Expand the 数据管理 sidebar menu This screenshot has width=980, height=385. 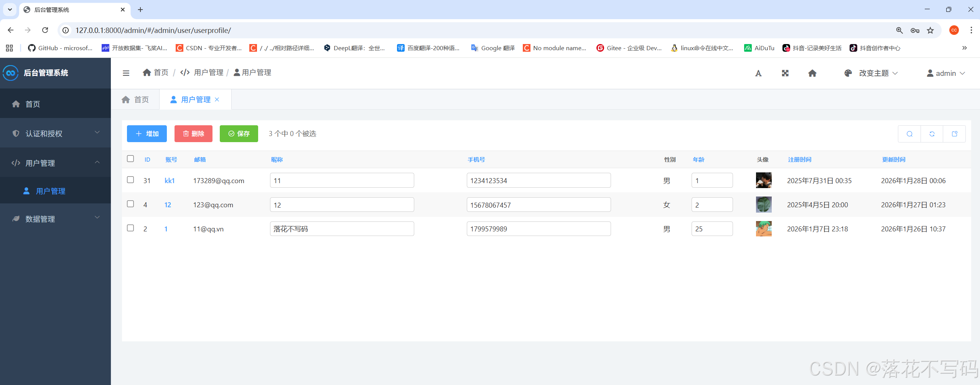56,219
